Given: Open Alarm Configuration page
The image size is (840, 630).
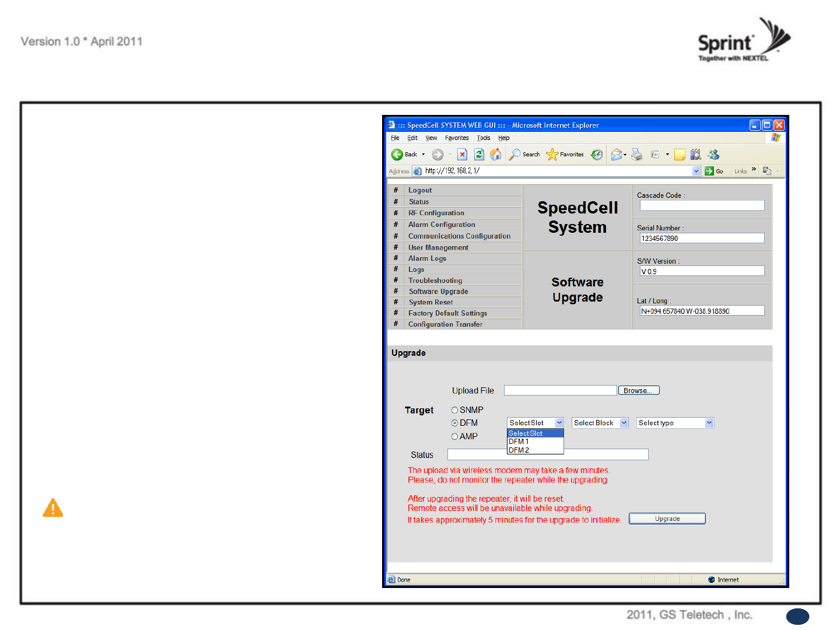Looking at the screenshot, I should tap(442, 225).
